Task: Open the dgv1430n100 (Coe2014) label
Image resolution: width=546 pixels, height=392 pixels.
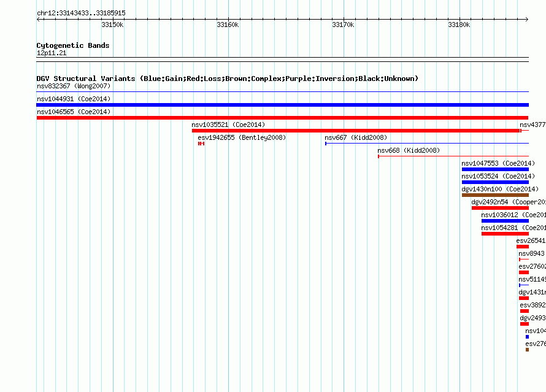Action: [x=500, y=189]
